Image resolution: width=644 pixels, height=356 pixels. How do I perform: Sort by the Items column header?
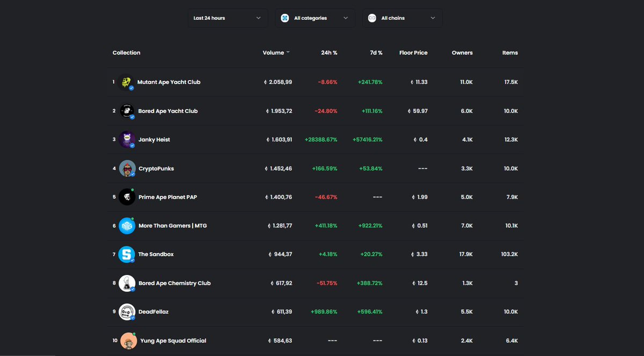(x=510, y=53)
